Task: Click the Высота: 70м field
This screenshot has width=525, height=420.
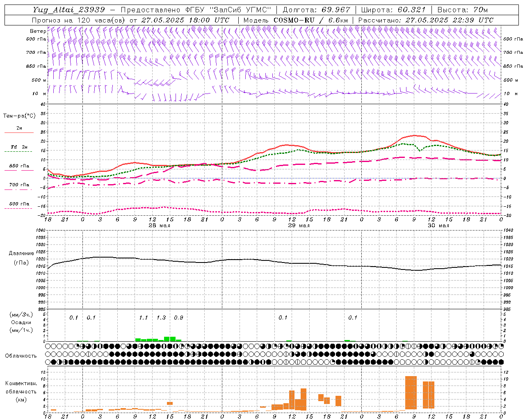Action: (462, 10)
